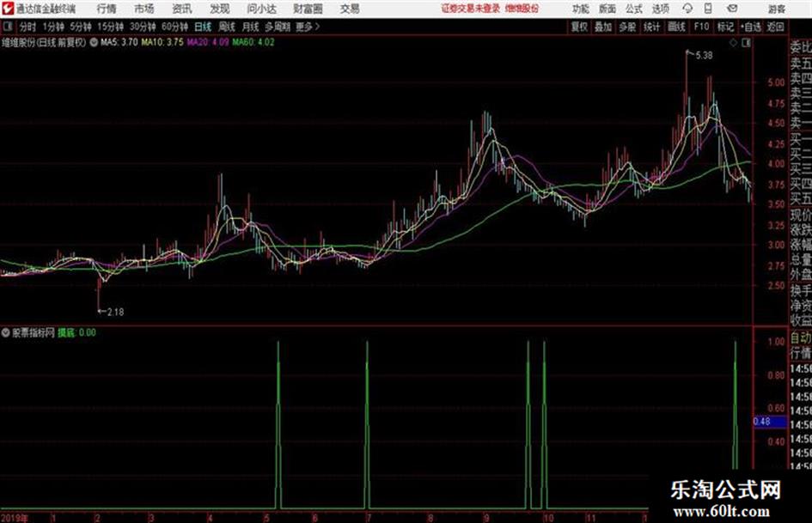Image resolution: width=812 pixels, height=523 pixels.
Task: Click the 摸底: 0.00 indicator value
Action: (76, 332)
